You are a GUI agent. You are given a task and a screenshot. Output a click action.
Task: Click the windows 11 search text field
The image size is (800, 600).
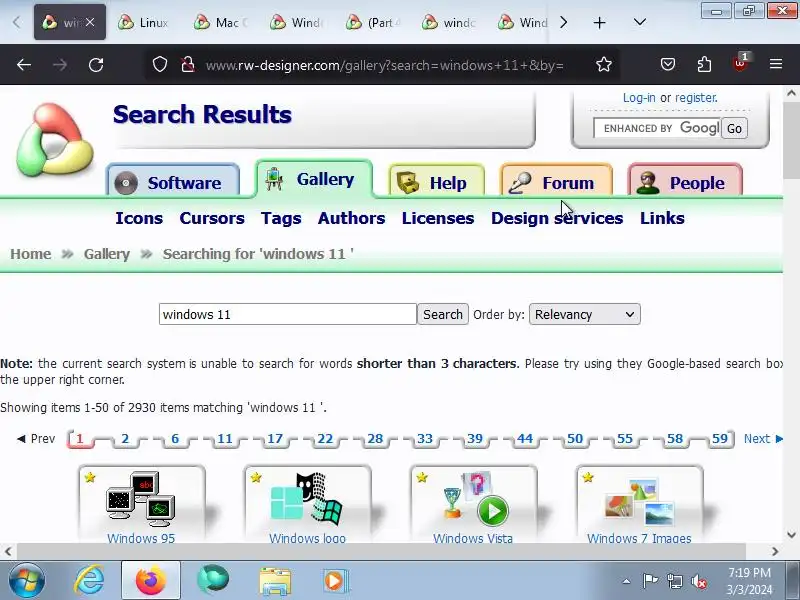[288, 314]
